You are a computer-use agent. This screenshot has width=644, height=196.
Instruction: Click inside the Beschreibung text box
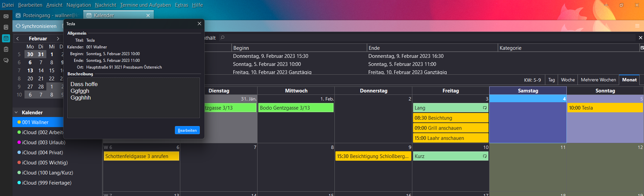134,98
